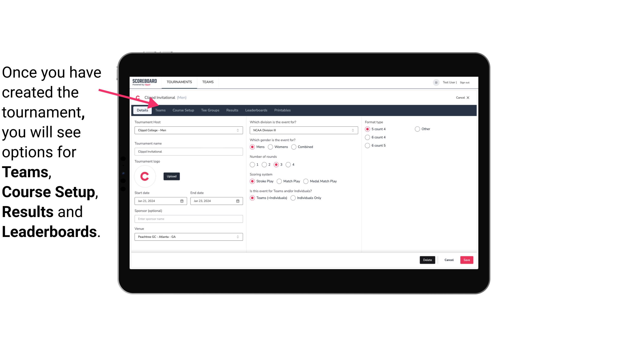The width and height of the screenshot is (644, 346).
Task: Select the Womens gender radio button
Action: click(270, 147)
